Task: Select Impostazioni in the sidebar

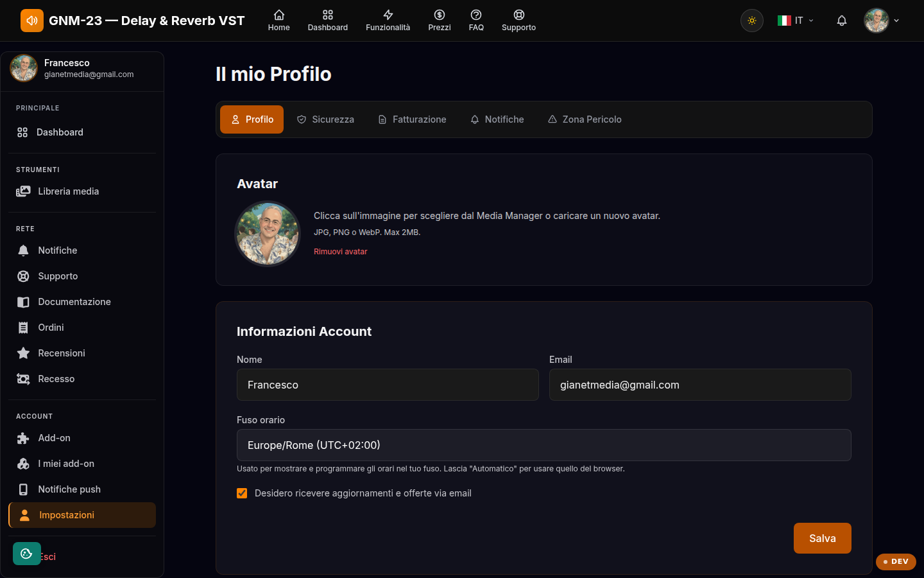Action: click(82, 515)
